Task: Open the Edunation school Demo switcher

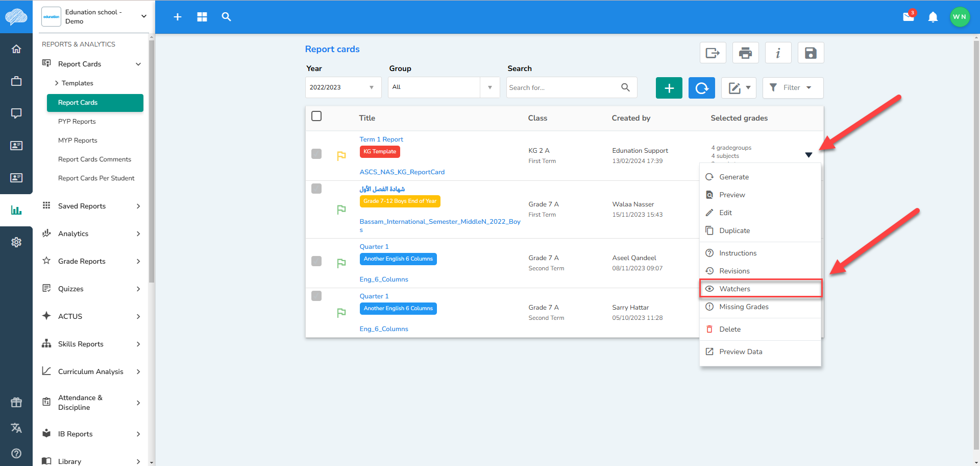Action: 94,17
